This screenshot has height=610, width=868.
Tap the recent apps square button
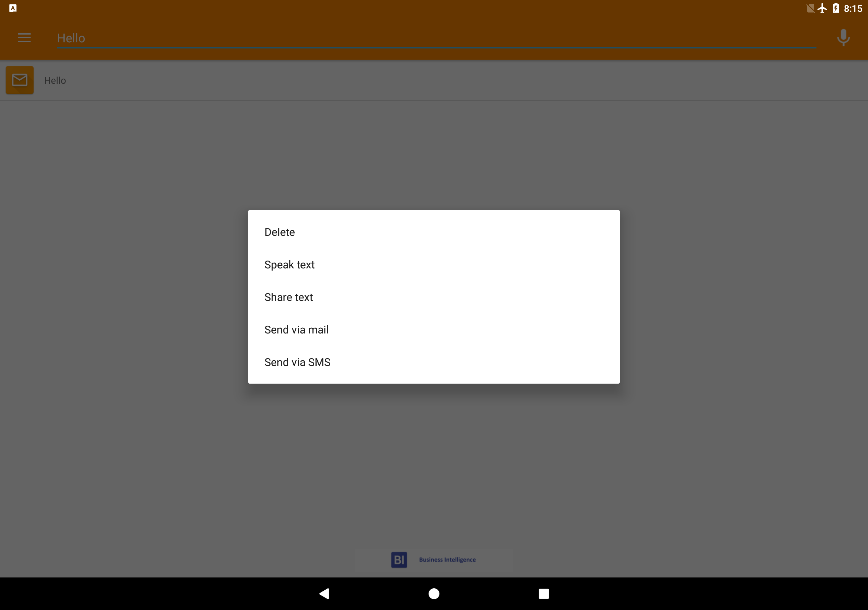pos(544,594)
